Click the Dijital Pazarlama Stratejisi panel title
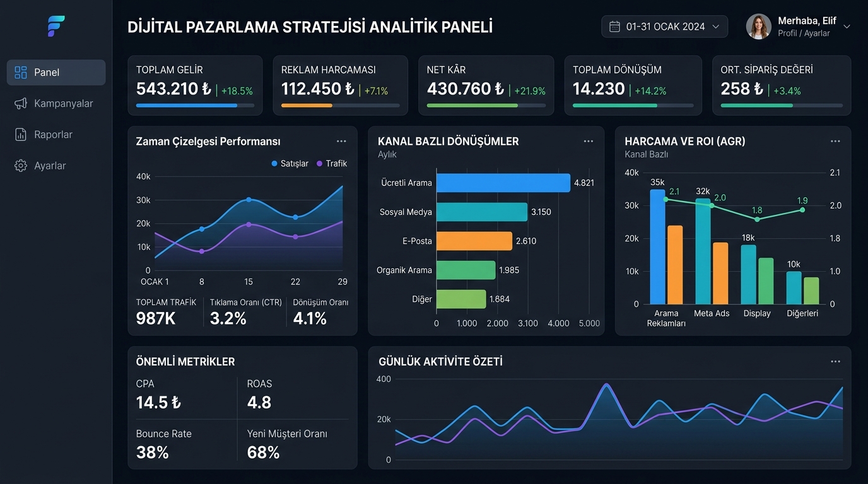The width and height of the screenshot is (868, 484). 310,27
